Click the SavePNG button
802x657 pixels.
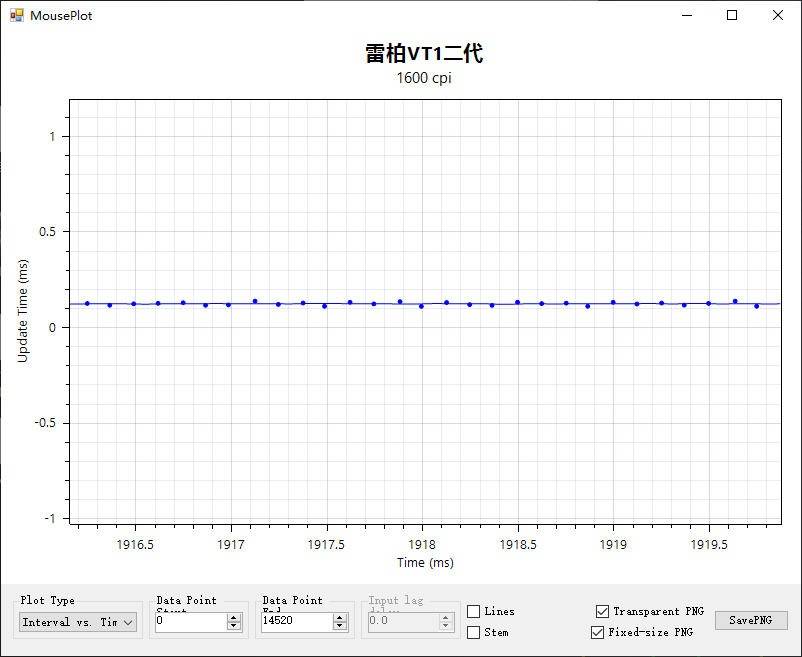pyautogui.click(x=750, y=620)
